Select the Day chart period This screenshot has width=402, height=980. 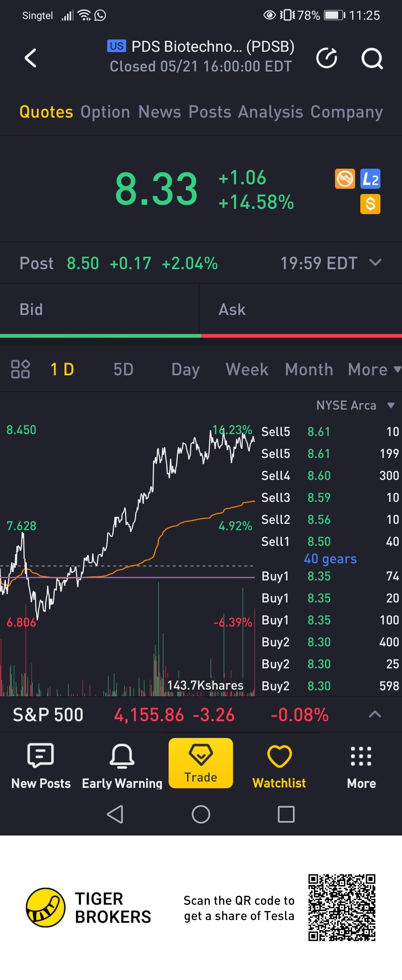tap(186, 369)
